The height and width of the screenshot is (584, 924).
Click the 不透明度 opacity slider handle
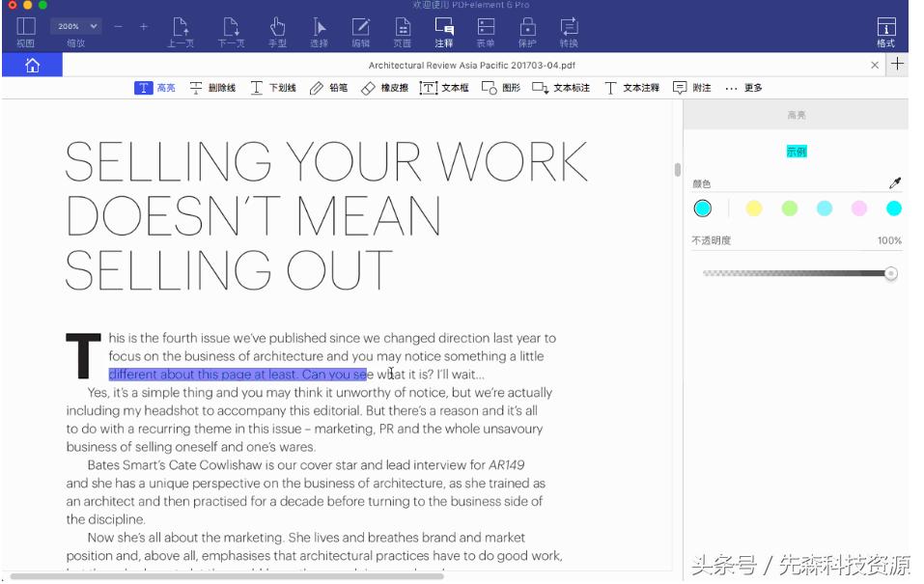pos(890,273)
